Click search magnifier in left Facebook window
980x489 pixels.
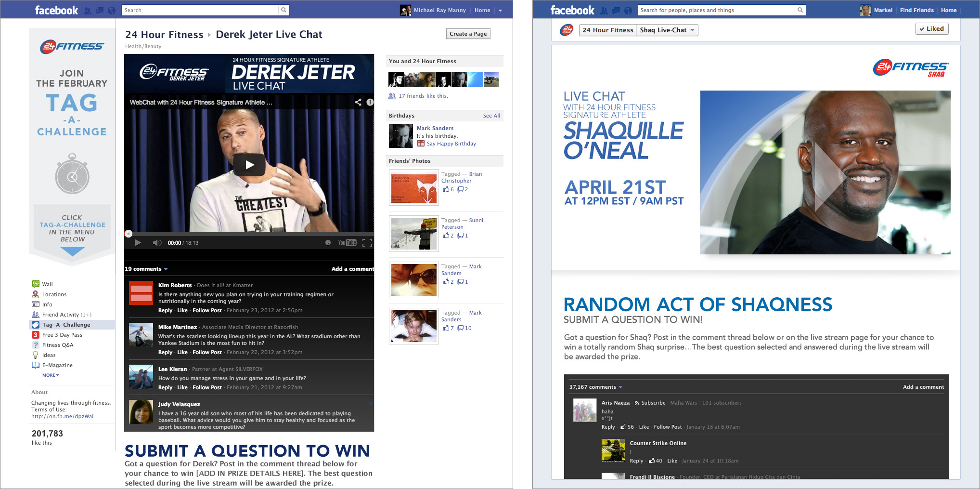coord(284,10)
